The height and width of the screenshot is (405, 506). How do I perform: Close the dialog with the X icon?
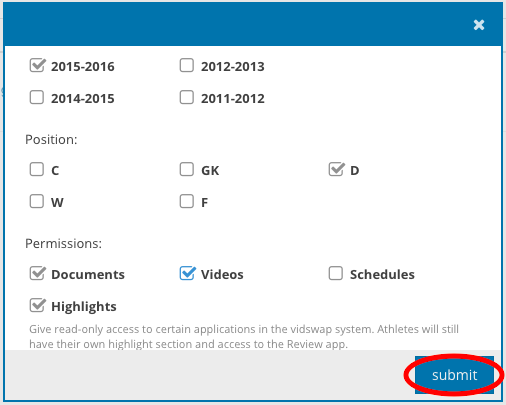(479, 25)
